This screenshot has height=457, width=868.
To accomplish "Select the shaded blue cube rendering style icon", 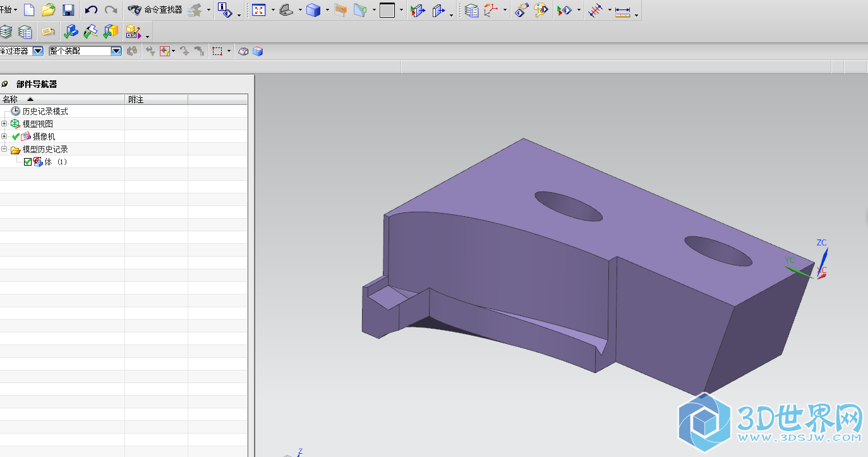I will click(x=313, y=10).
